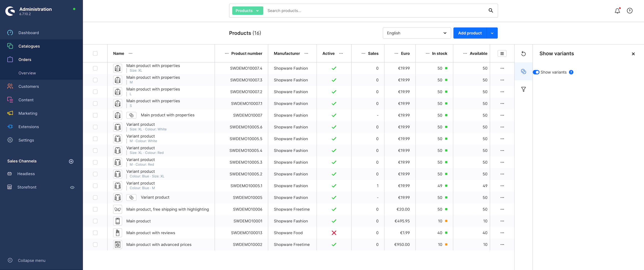Click the Search products input field
This screenshot has height=270, width=644.
coord(375,10)
